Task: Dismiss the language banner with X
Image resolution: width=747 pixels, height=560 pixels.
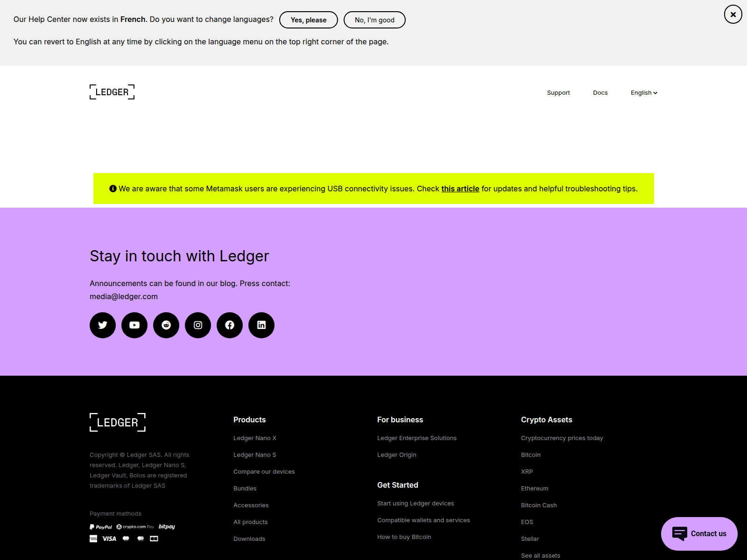Action: click(733, 14)
